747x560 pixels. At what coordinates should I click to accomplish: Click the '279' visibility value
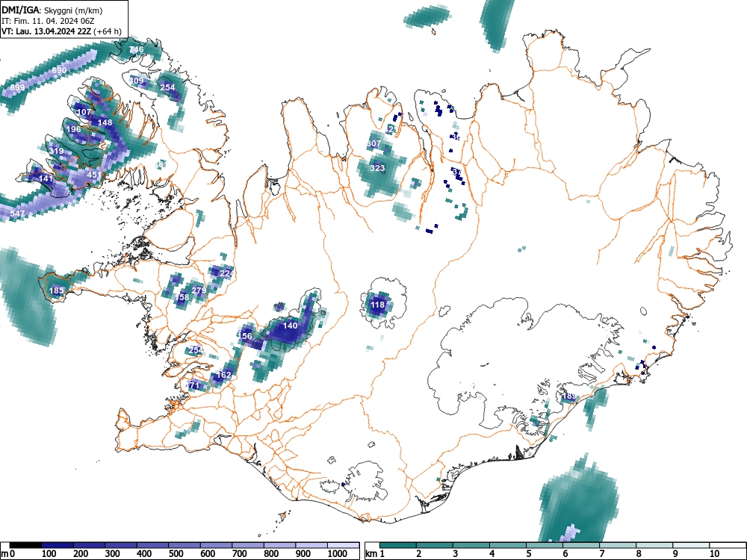pyautogui.click(x=199, y=290)
